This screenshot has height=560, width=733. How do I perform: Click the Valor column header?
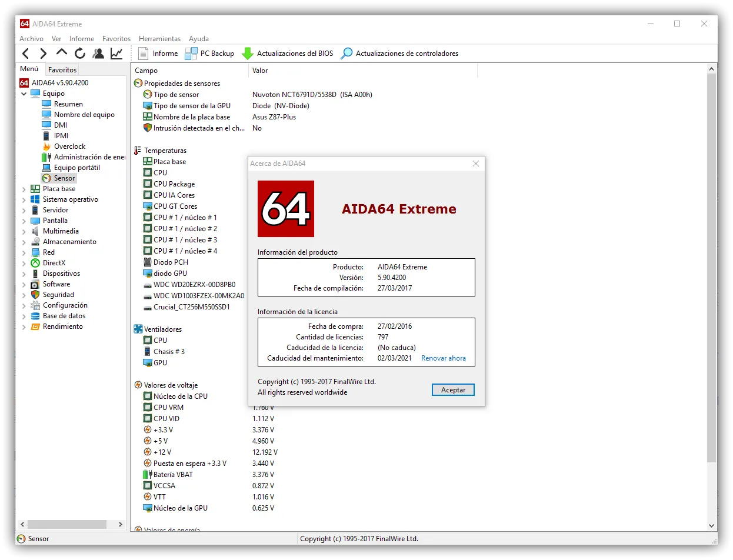coord(362,71)
